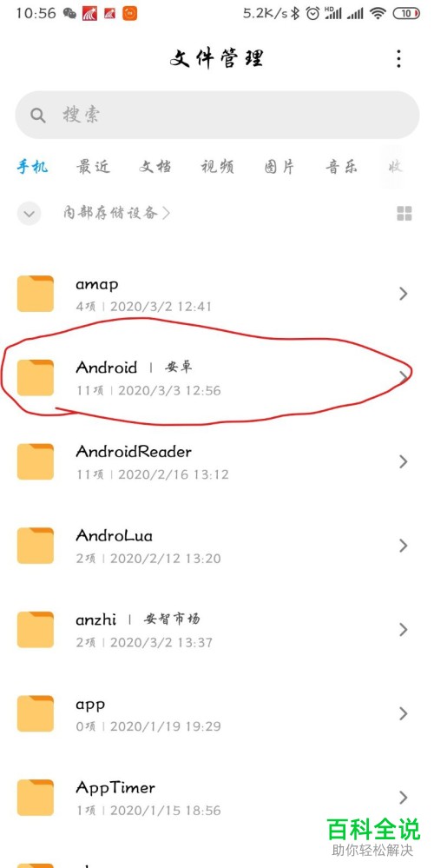Open the anzhi folder icon
The width and height of the screenshot is (434, 868).
[x=36, y=629]
